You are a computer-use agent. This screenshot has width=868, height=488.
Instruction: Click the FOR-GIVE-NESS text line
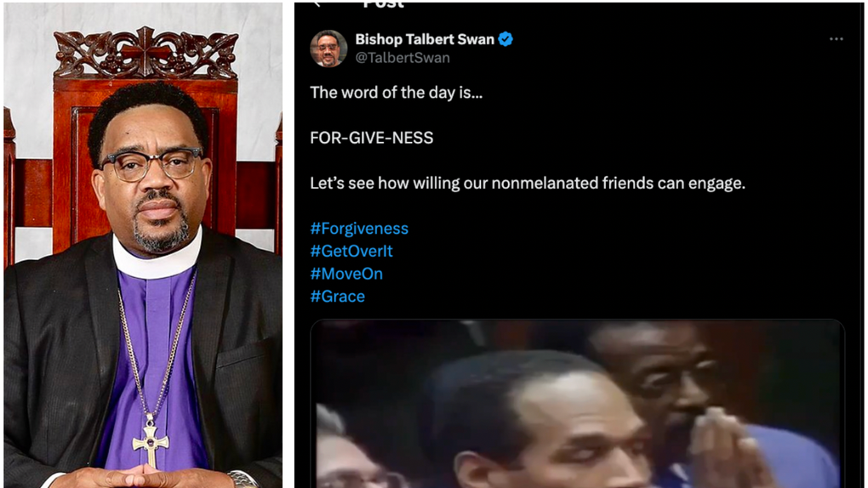[371, 138]
